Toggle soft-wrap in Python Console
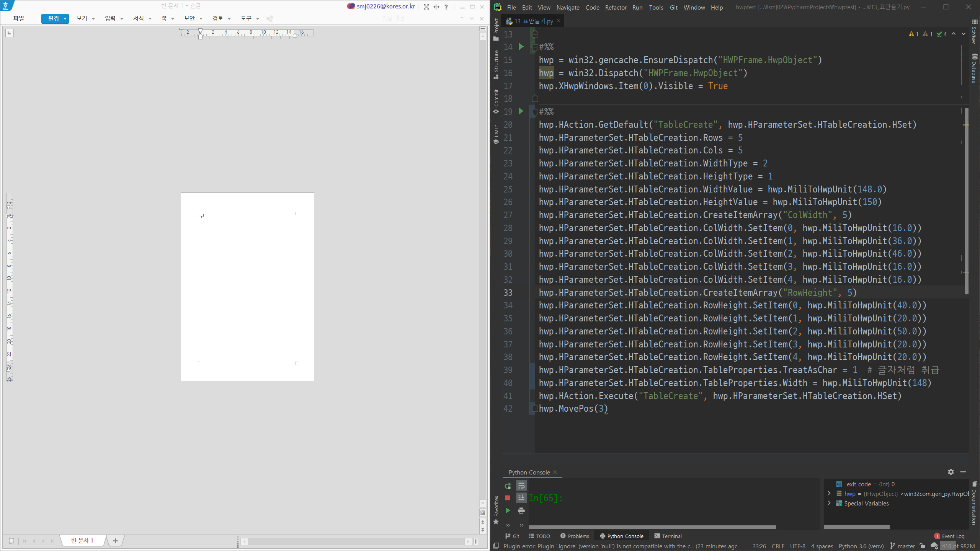Screen dimensions: 980x551 coord(521,486)
